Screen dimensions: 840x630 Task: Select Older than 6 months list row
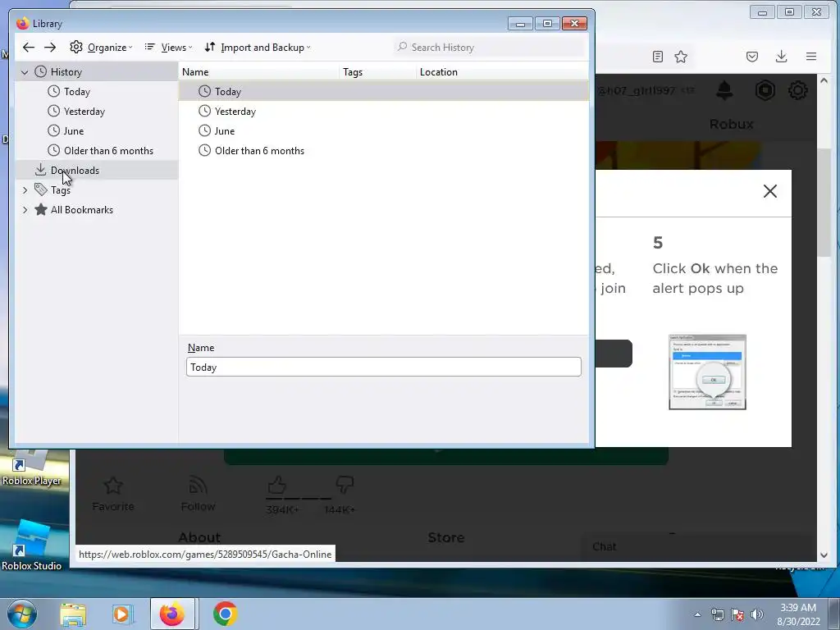coord(384,151)
